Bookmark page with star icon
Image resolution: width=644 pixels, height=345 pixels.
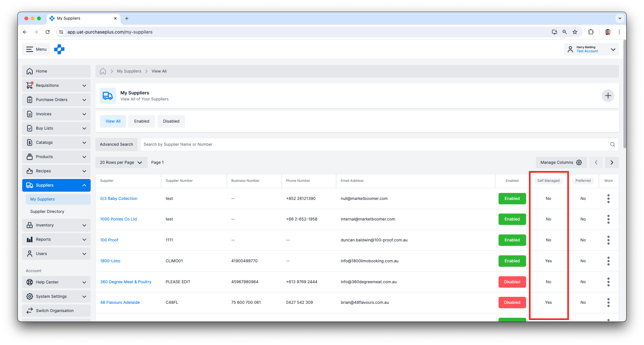tap(575, 32)
